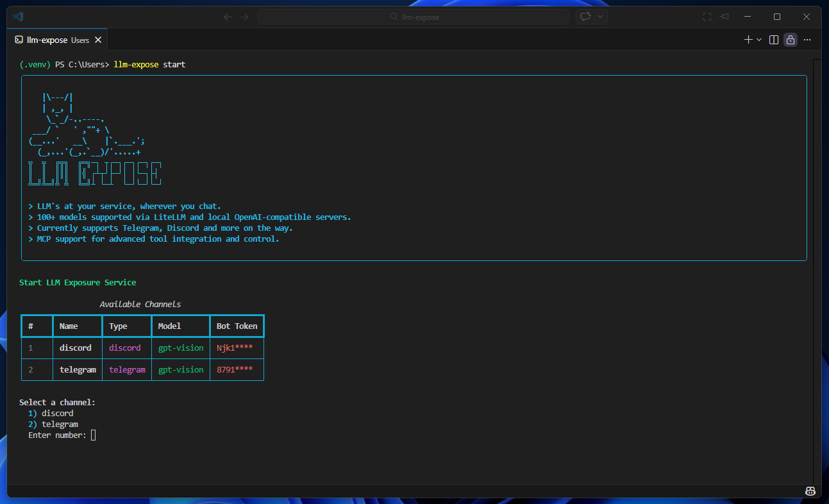
Task: Expand the new terminal launch profile dropdown
Action: point(759,40)
